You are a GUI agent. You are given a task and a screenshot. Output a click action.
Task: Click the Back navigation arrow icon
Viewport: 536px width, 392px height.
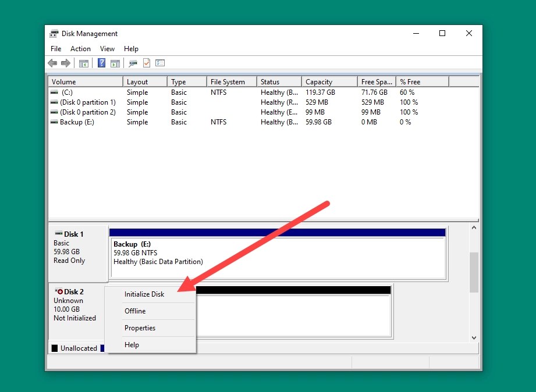[52, 63]
